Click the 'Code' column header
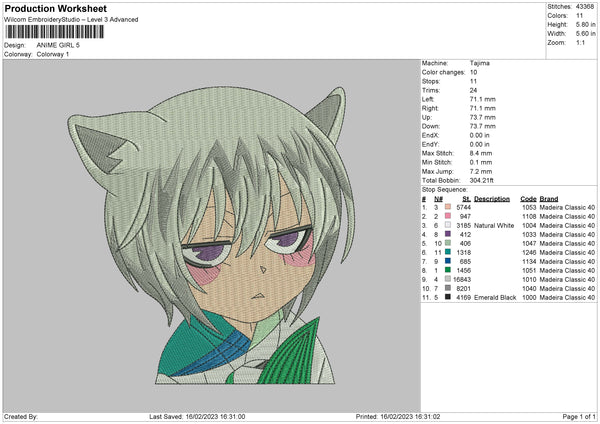The width and height of the screenshot is (600, 424). [x=528, y=199]
